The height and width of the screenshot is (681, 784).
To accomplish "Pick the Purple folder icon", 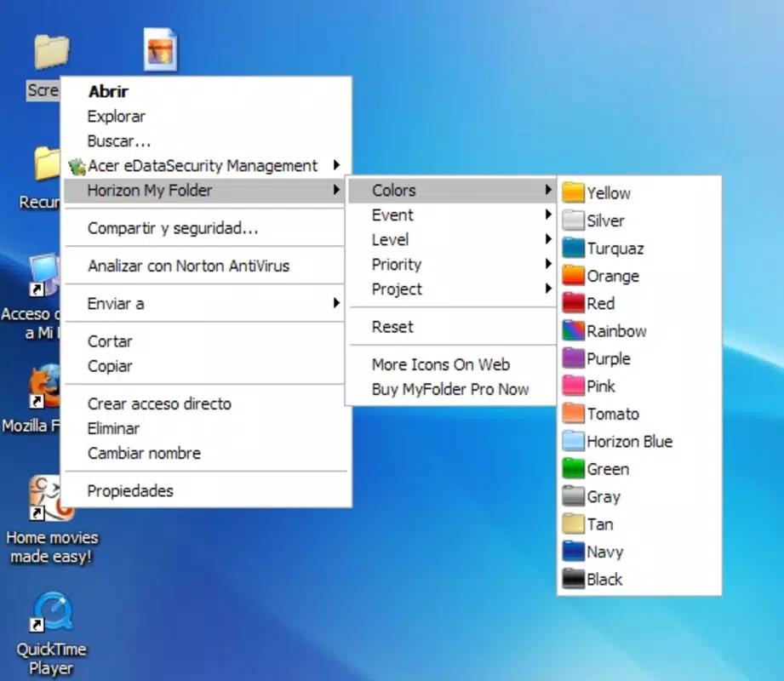I will pyautogui.click(x=573, y=358).
